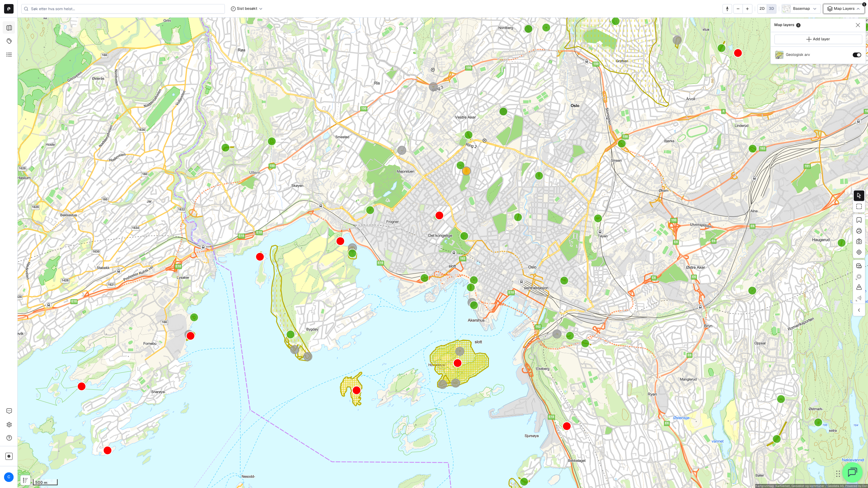Image resolution: width=868 pixels, height=488 pixels.
Task: Select the pointer cursor tool
Action: (859, 196)
